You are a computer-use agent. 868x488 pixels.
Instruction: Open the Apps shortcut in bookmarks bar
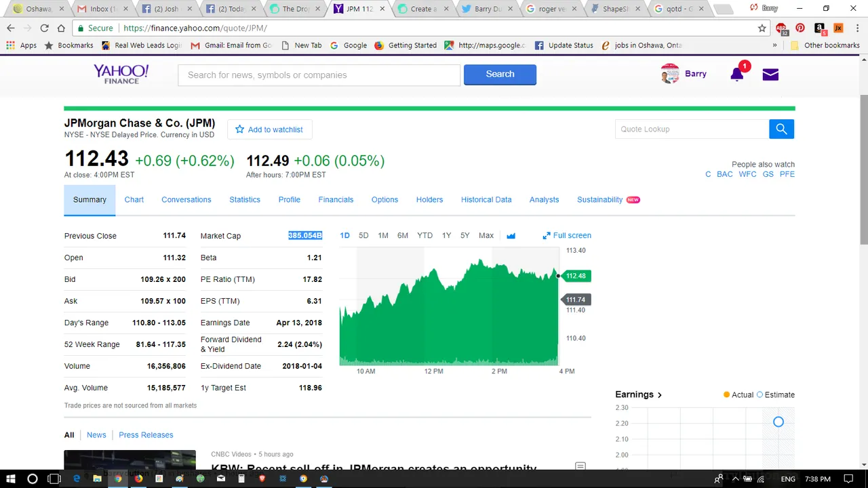coord(22,45)
